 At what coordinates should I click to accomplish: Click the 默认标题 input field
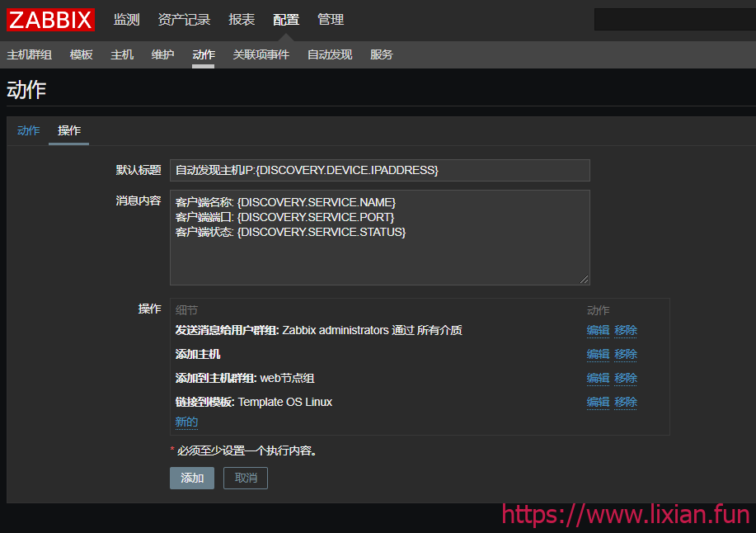coord(379,170)
